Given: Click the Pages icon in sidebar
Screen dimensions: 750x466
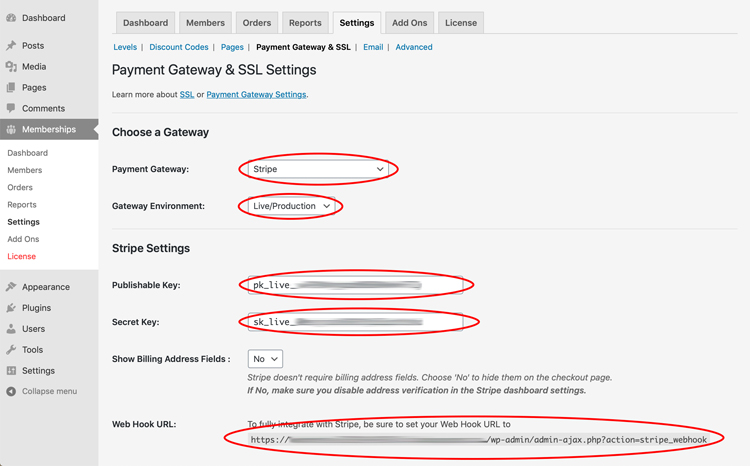Looking at the screenshot, I should pyautogui.click(x=11, y=88).
